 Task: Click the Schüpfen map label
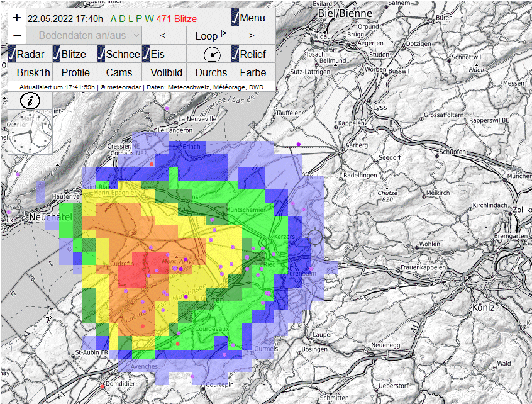click(x=453, y=152)
